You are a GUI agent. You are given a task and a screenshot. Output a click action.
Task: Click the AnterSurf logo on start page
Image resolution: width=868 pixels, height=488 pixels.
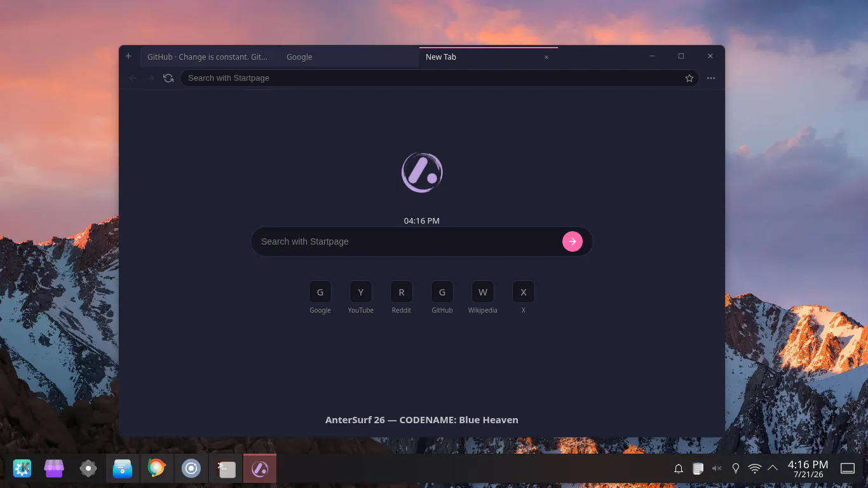[x=422, y=172]
